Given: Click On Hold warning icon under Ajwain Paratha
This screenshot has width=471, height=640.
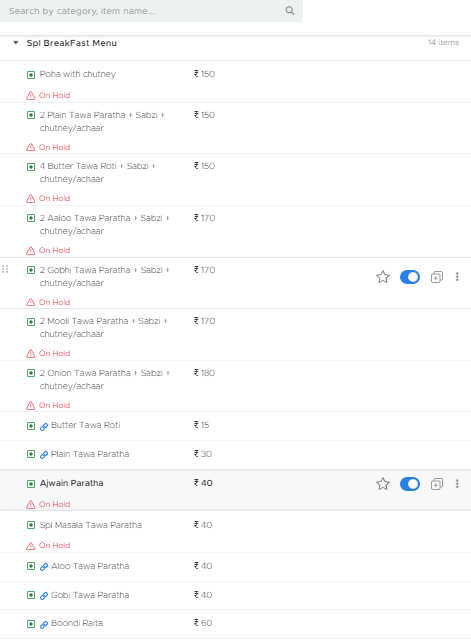Looking at the screenshot, I should tap(31, 504).
